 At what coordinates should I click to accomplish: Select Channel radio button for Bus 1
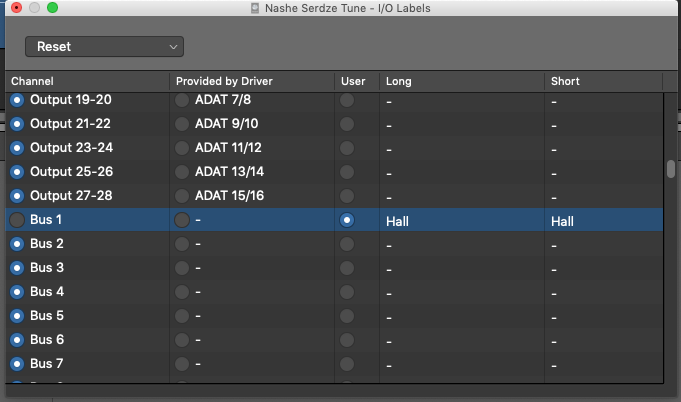[17, 220]
